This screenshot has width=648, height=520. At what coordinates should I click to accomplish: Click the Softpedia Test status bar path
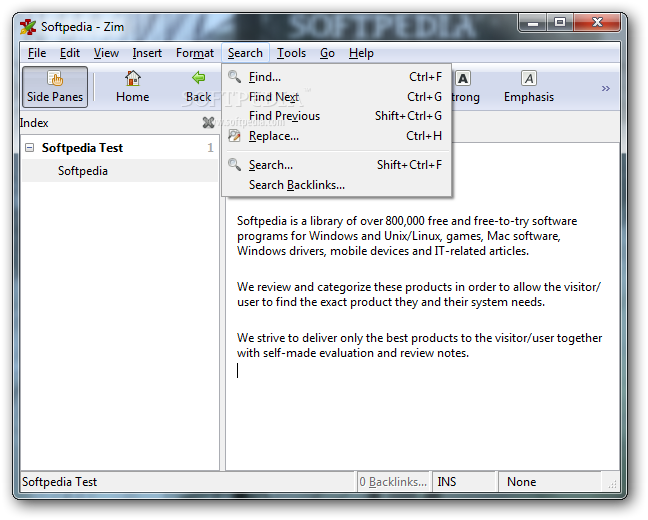pos(60,482)
